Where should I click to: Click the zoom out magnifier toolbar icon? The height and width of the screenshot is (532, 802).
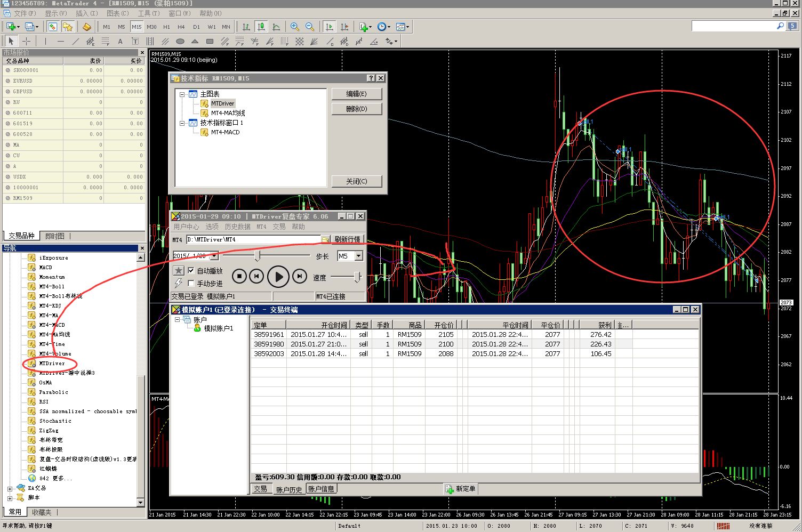310,27
